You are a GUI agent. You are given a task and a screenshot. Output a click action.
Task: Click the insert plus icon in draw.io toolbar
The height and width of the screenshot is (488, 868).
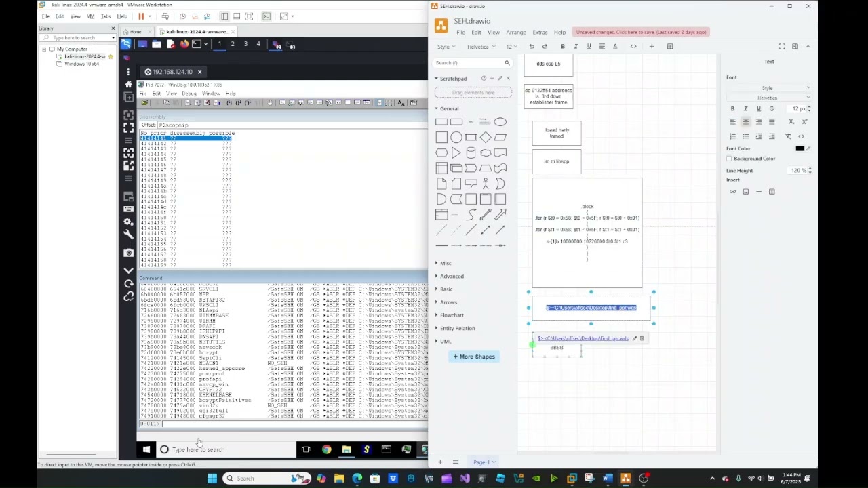point(652,47)
